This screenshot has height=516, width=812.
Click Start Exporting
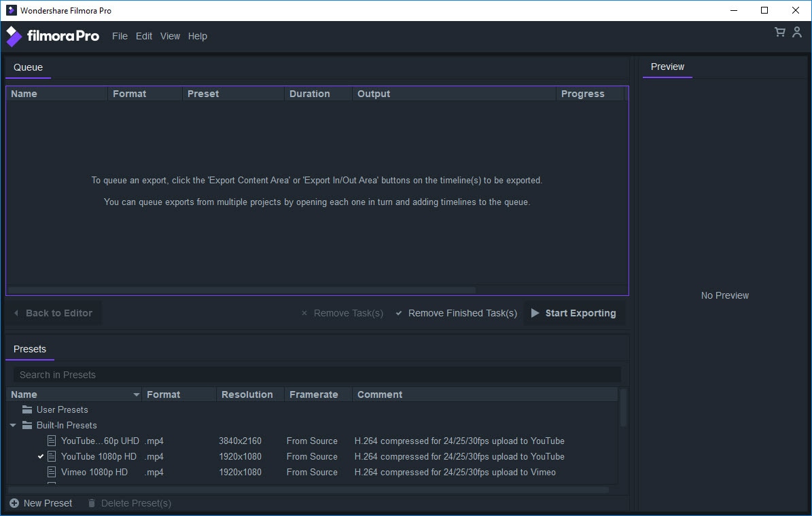click(573, 313)
